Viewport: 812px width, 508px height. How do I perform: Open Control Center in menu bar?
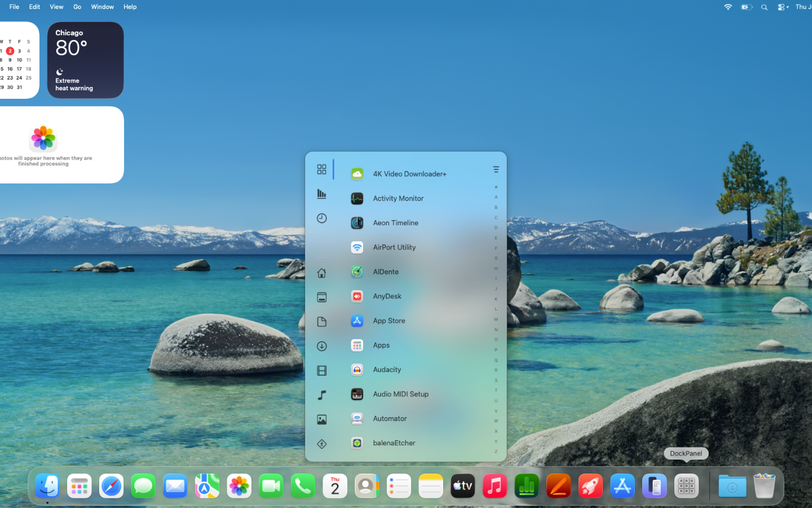tap(783, 7)
